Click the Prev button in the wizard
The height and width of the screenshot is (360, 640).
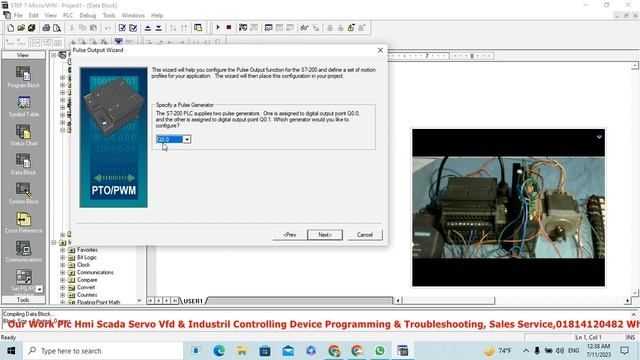pos(290,235)
